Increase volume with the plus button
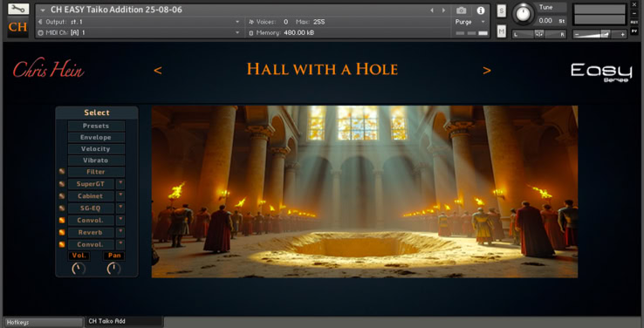Image resolution: width=644 pixels, height=328 pixels. (x=623, y=35)
